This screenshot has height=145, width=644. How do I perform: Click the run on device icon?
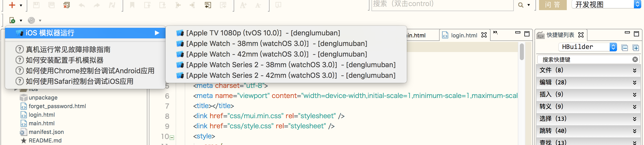pos(12,20)
